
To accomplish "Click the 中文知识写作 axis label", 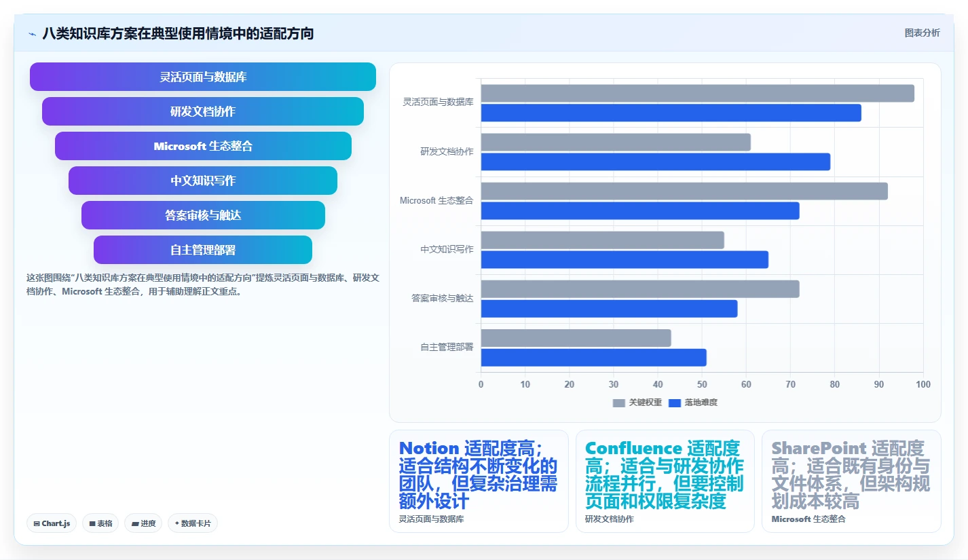I will click(447, 249).
